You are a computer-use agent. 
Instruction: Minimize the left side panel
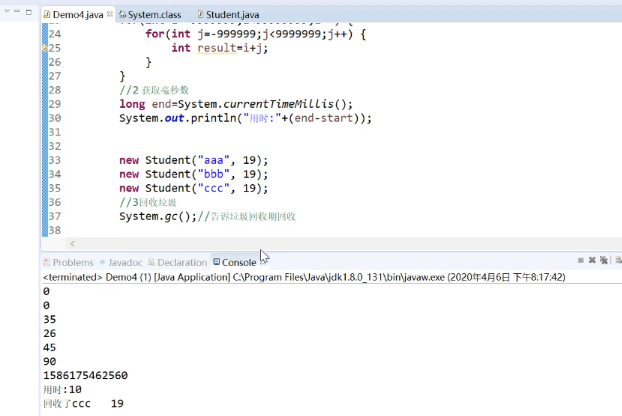point(17,12)
